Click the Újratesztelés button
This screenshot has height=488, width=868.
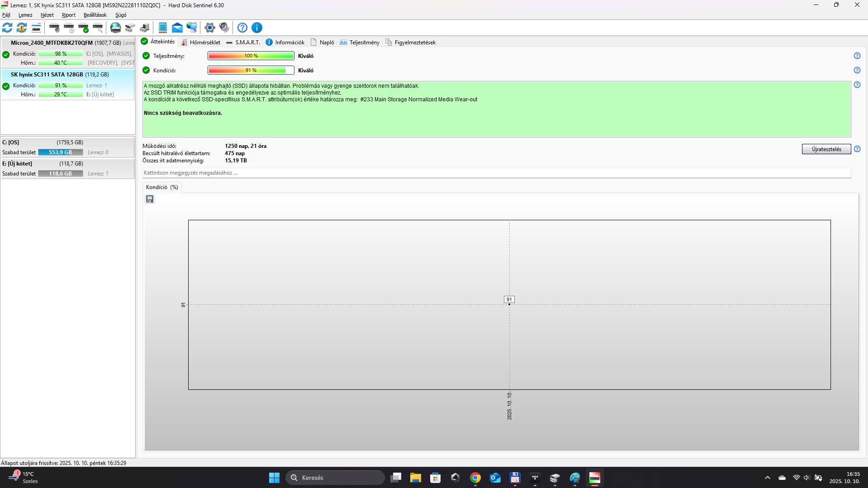(x=826, y=149)
